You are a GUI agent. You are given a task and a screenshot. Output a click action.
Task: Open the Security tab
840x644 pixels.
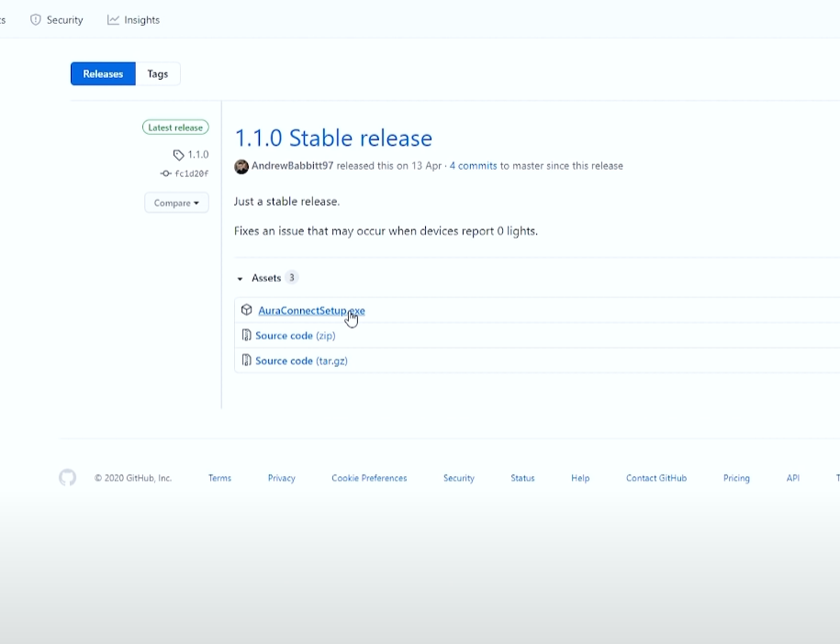pyautogui.click(x=56, y=20)
